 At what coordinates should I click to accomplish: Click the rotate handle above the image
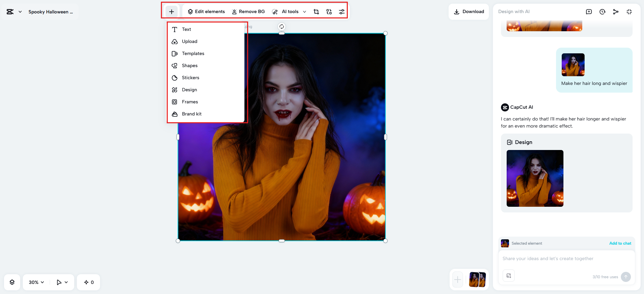pyautogui.click(x=281, y=27)
